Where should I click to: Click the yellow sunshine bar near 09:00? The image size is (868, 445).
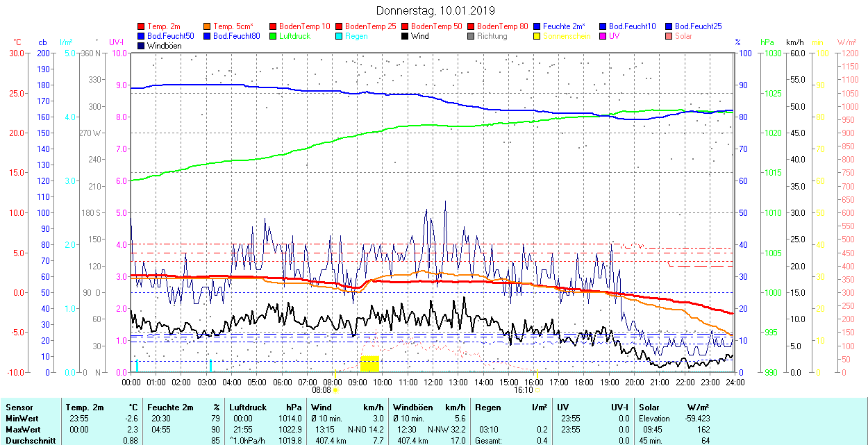coord(369,364)
